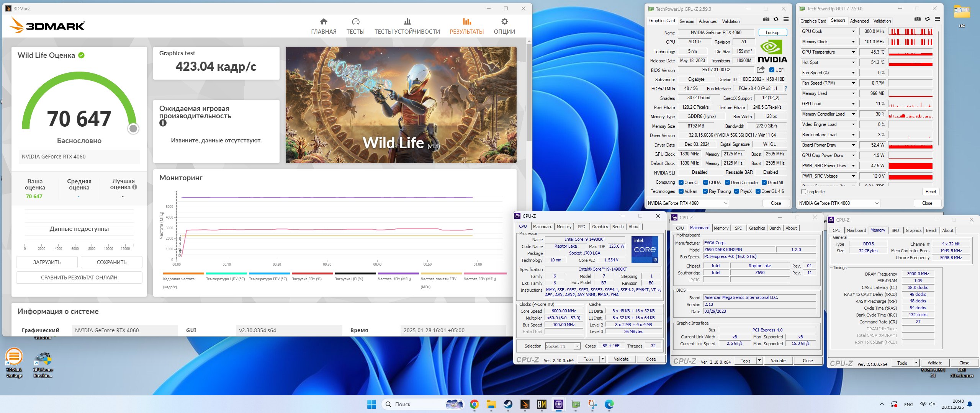The width and height of the screenshot is (980, 413).
Task: Click refresh icon in left GPU-Z window
Action: coord(776,19)
